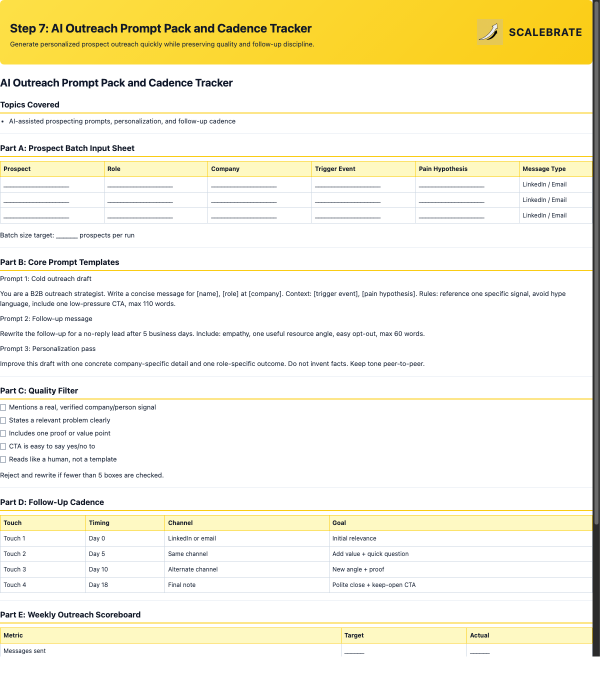Tick 'Includes one proof or value point' checkbox
The width and height of the screenshot is (600, 700).
pyautogui.click(x=3, y=433)
